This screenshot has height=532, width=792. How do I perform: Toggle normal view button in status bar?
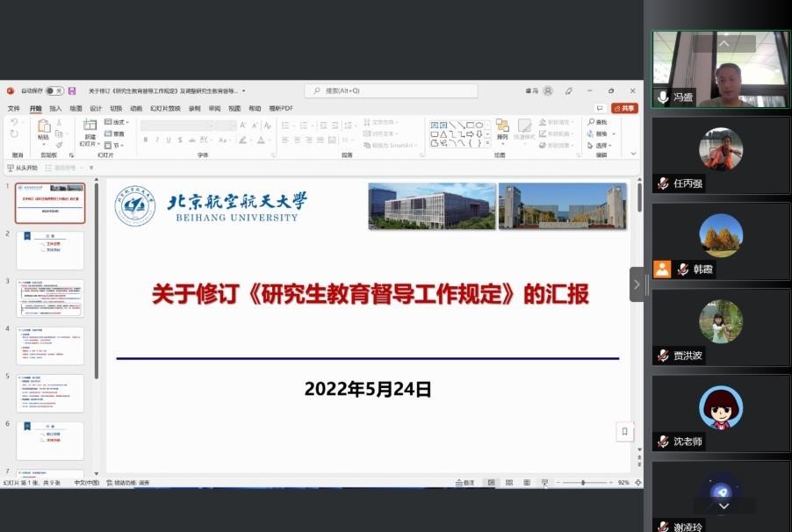click(x=492, y=483)
